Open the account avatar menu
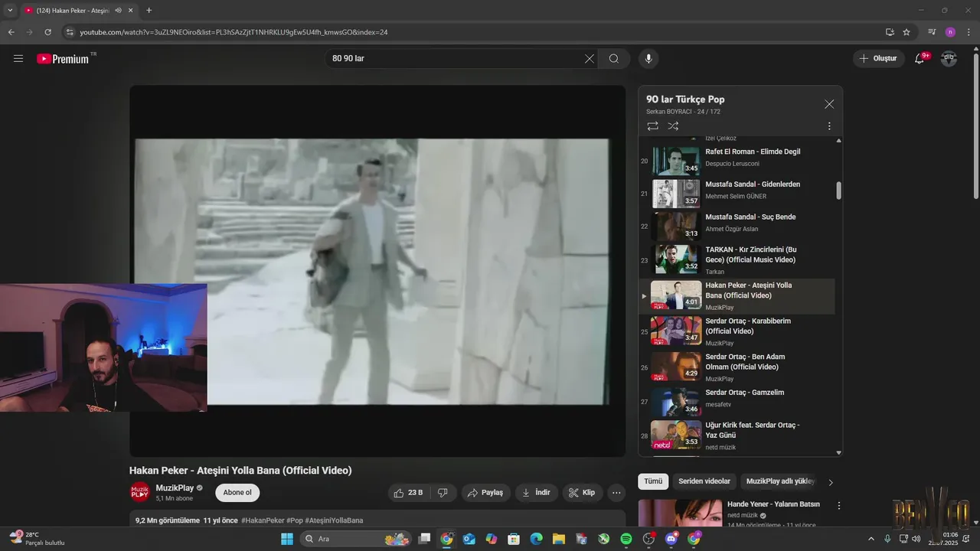 (949, 58)
